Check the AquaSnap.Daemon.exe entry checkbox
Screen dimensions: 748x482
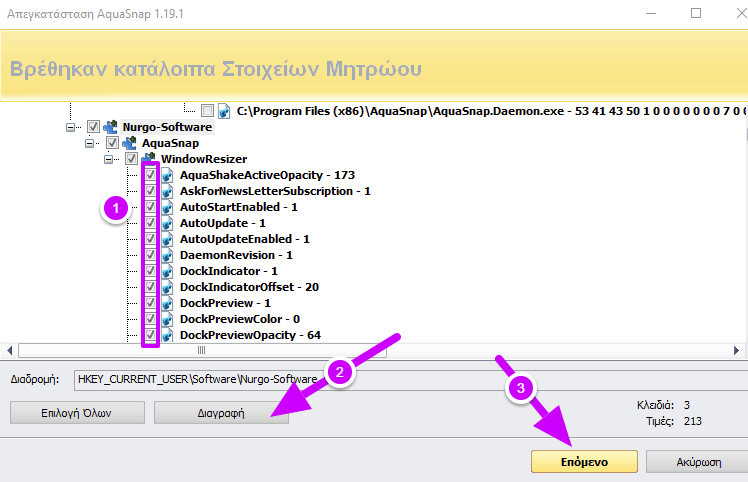click(207, 111)
